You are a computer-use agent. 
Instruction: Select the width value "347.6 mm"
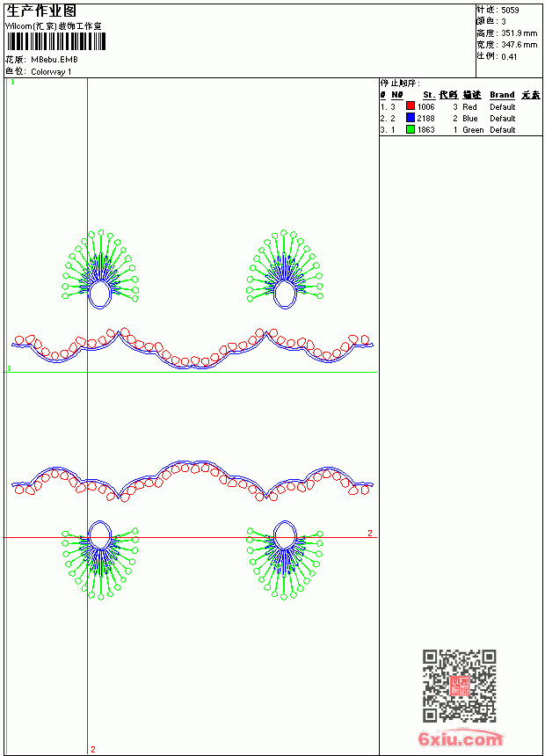tap(519, 45)
